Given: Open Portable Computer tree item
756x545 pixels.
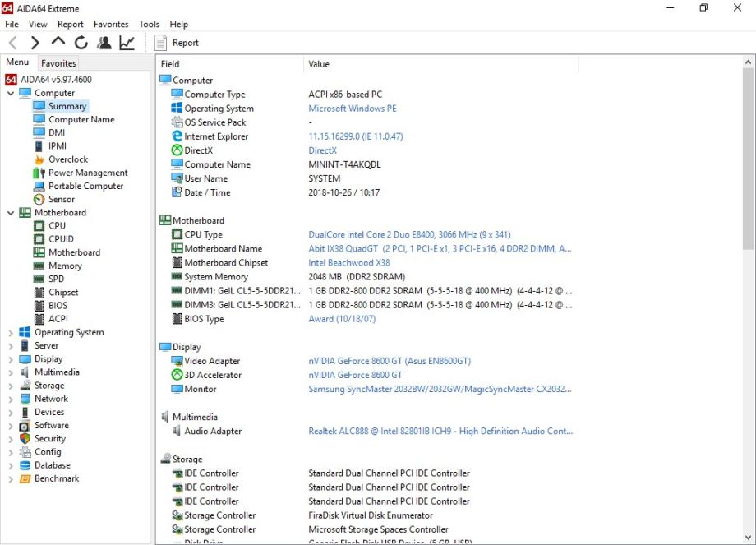Looking at the screenshot, I should 85,186.
